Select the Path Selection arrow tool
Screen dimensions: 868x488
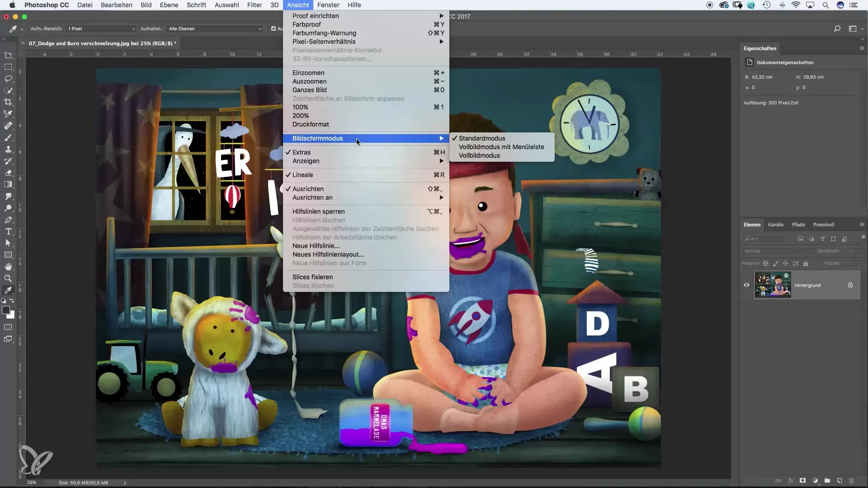8,244
